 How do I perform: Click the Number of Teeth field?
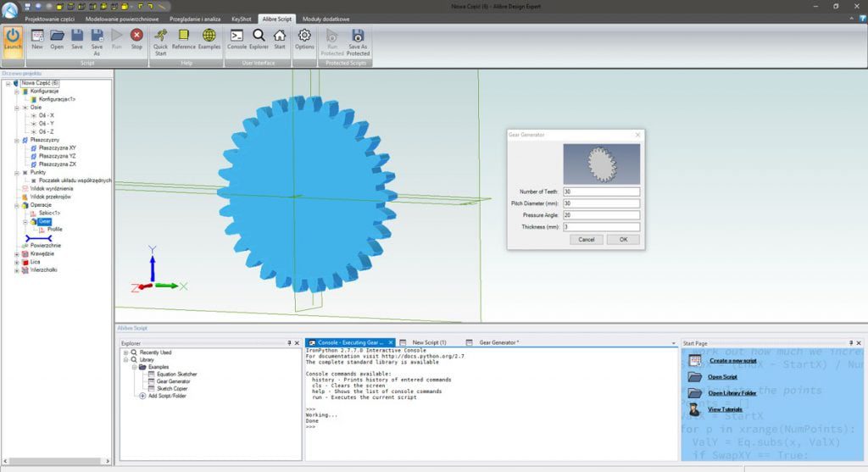tap(601, 192)
